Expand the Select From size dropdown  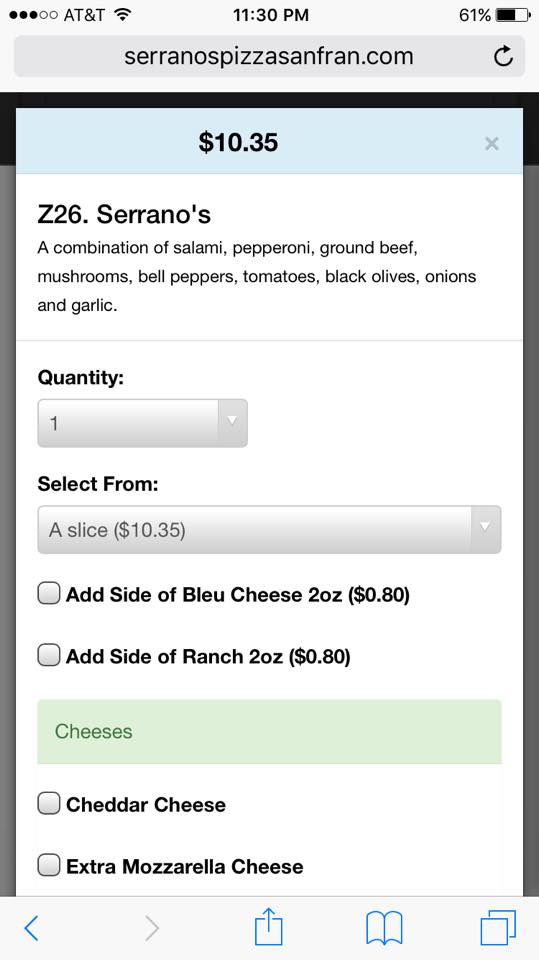click(x=270, y=530)
